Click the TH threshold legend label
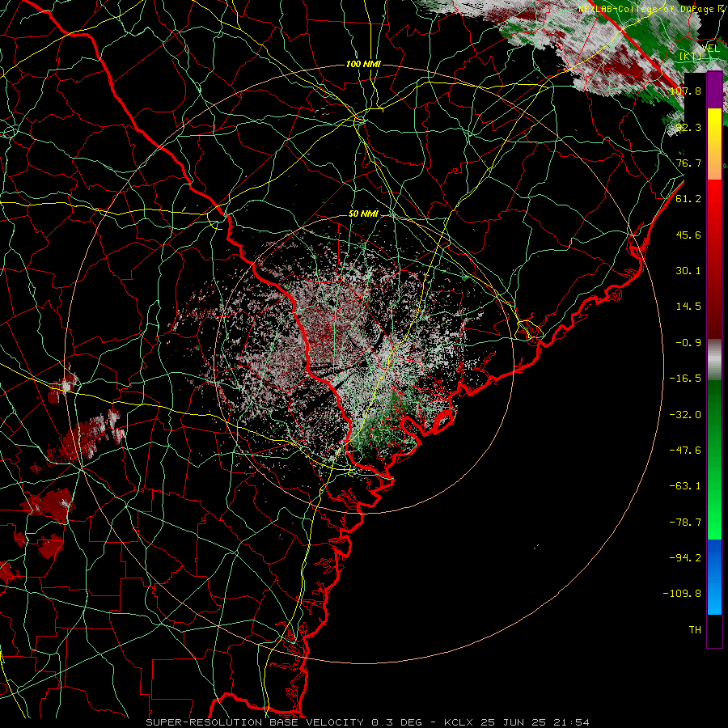Screen dimensions: 728x728 [695, 630]
